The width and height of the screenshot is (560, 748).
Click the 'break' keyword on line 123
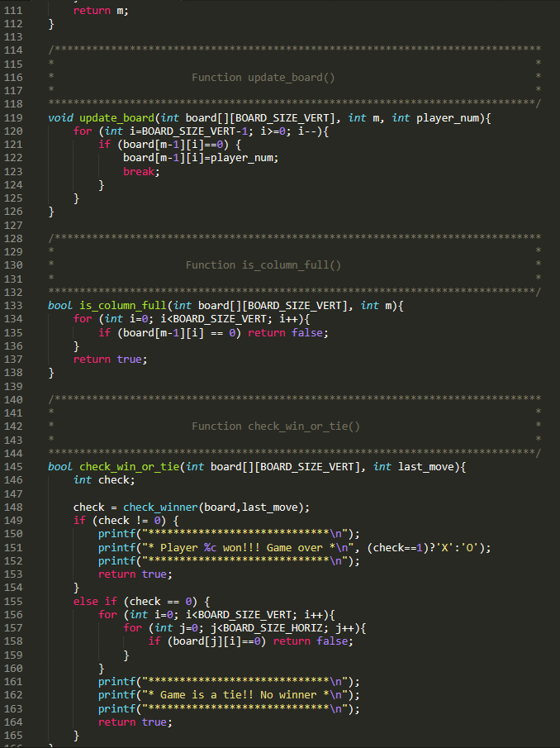(x=139, y=172)
